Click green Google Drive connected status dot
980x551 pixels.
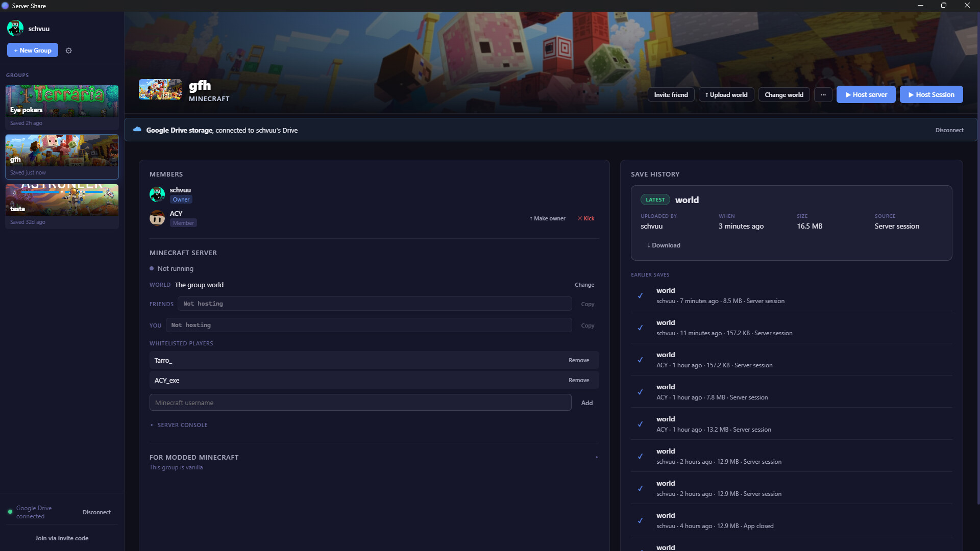10,512
